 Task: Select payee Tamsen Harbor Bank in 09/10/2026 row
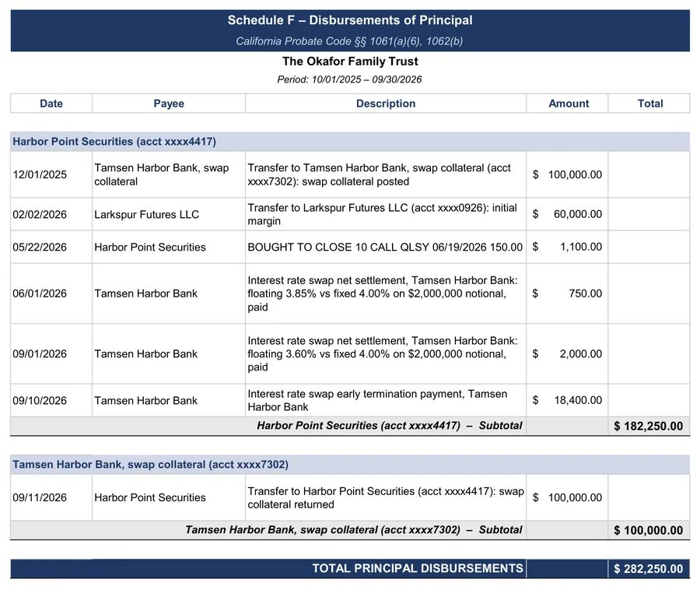[145, 400]
